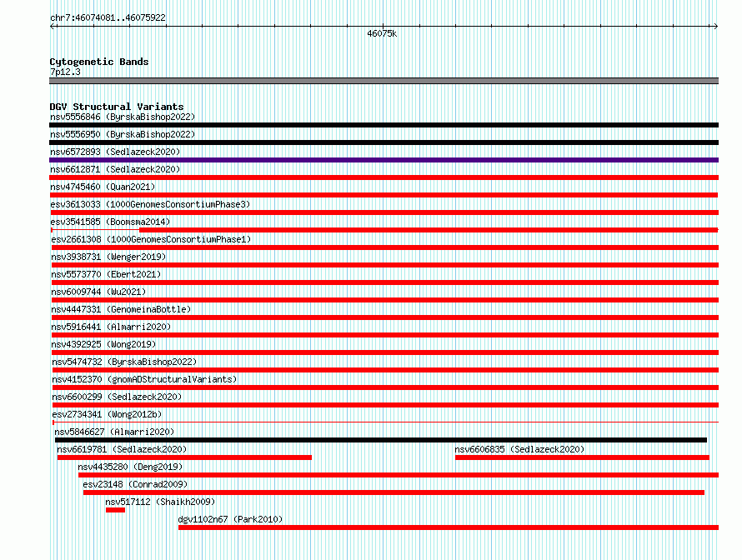Click the red bar of nsv3938731
This screenshot has width=742, height=560.
coord(384,265)
